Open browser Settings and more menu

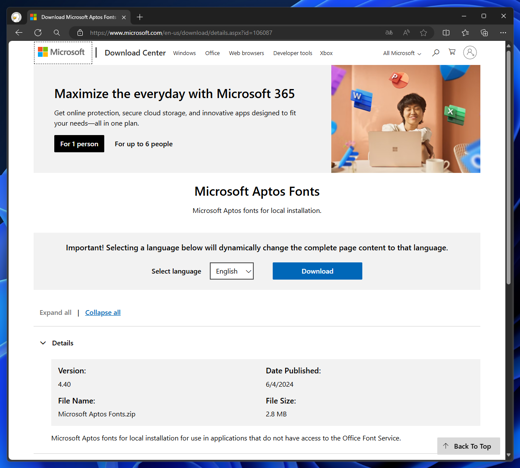tap(503, 33)
